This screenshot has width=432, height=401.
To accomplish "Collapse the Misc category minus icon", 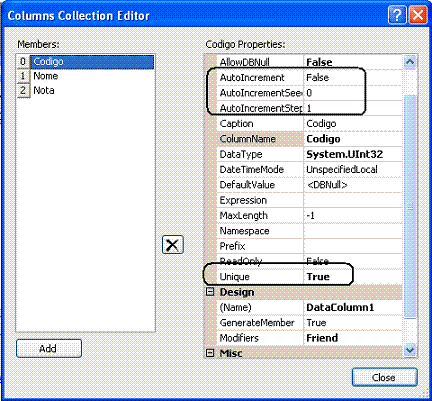I will [210, 353].
